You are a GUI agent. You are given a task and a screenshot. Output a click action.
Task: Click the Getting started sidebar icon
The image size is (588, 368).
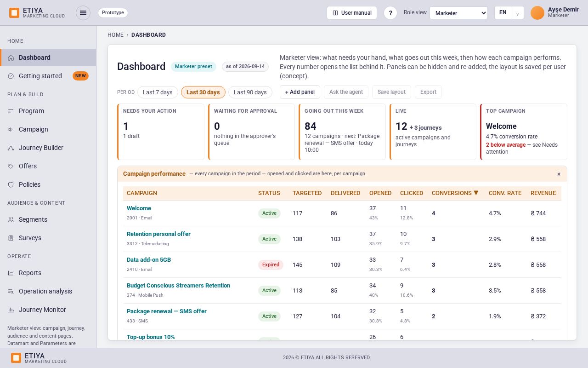[x=11, y=76]
